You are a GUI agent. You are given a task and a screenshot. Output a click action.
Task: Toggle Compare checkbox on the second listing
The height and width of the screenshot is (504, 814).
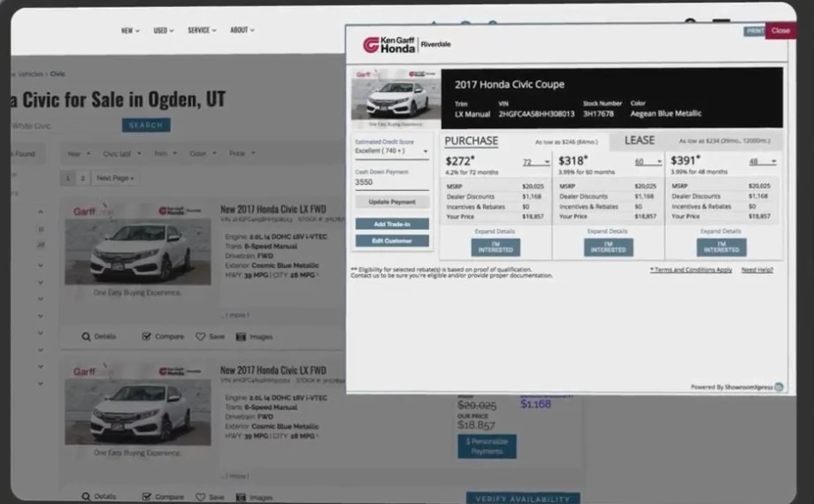(146, 497)
